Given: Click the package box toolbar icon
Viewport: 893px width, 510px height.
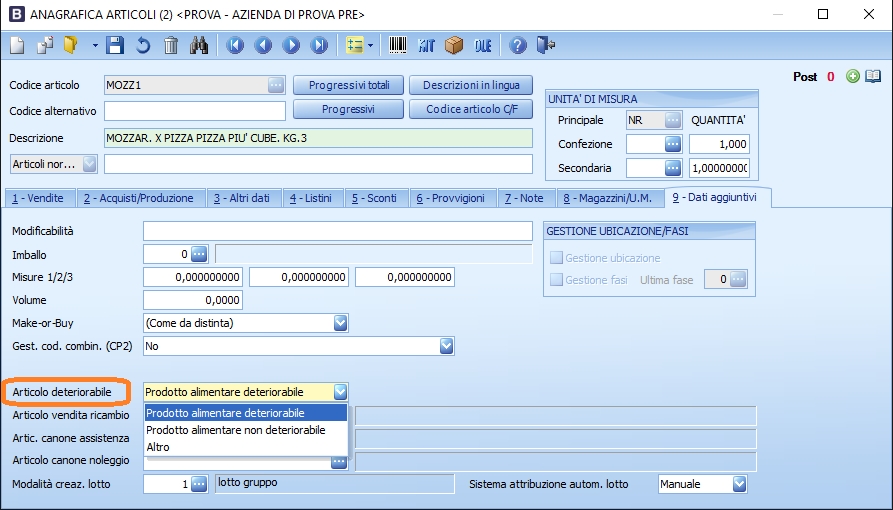Looking at the screenshot, I should 454,45.
